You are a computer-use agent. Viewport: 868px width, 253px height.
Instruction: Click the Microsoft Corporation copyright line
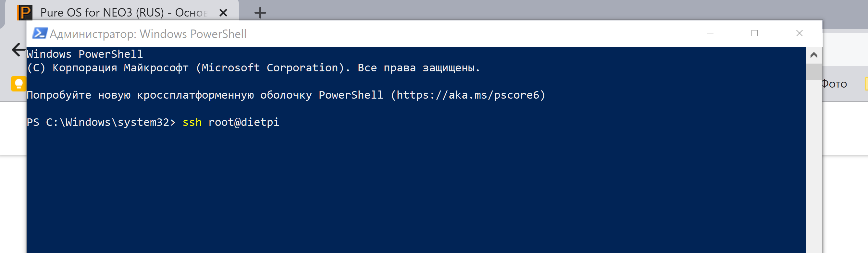(254, 68)
